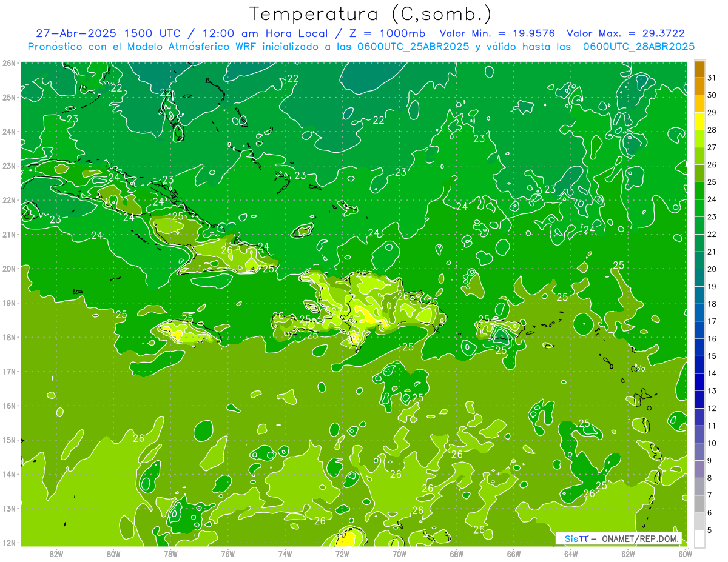Click the 'Valor Min. = 19.9576' value
Viewport: 728px width, 562px height.
coord(497,33)
